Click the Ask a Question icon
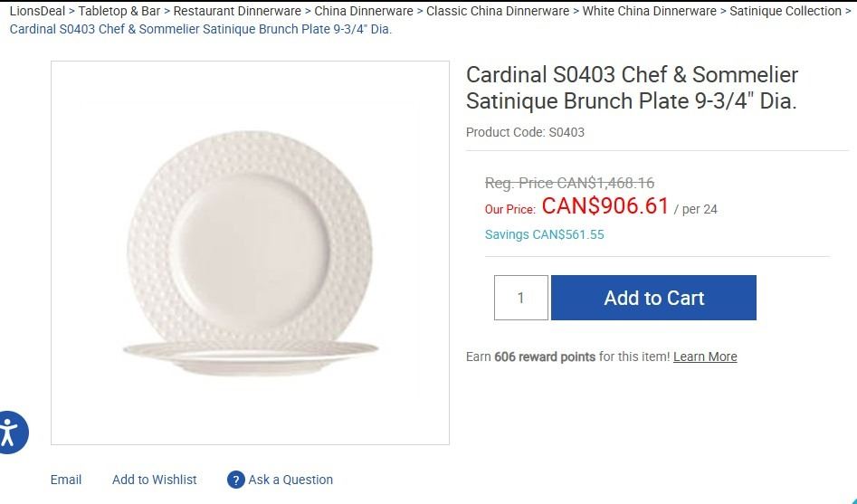 pos(236,480)
